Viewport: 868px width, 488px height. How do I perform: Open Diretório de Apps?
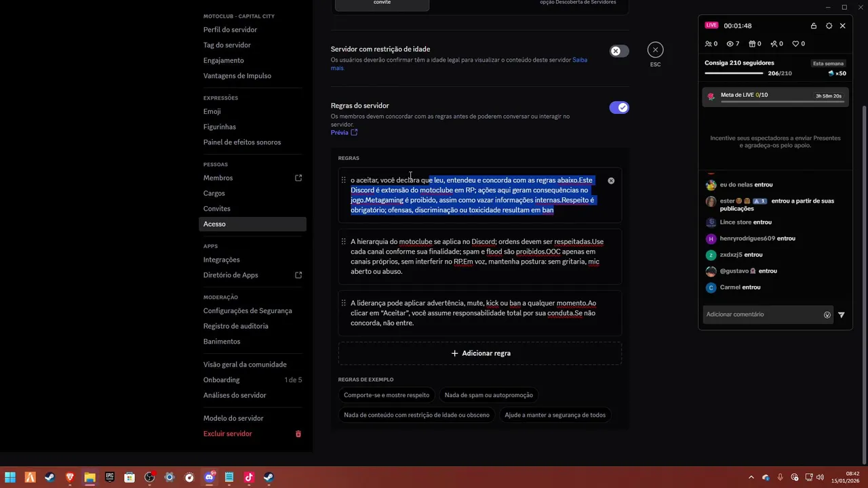pos(231,275)
